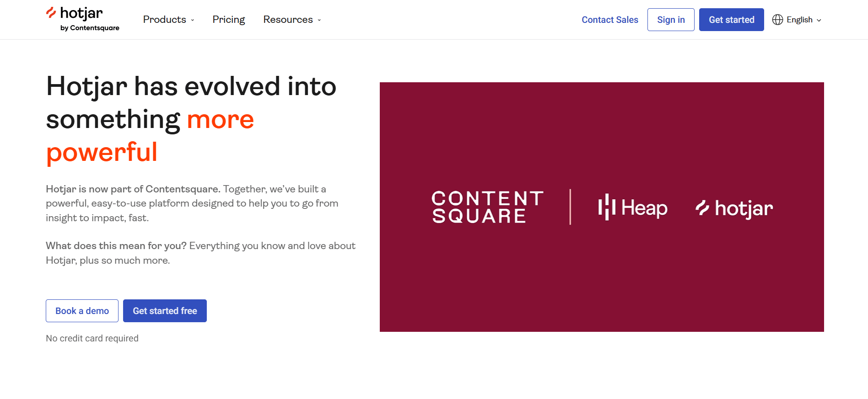Click the Book a demo button

[82, 311]
